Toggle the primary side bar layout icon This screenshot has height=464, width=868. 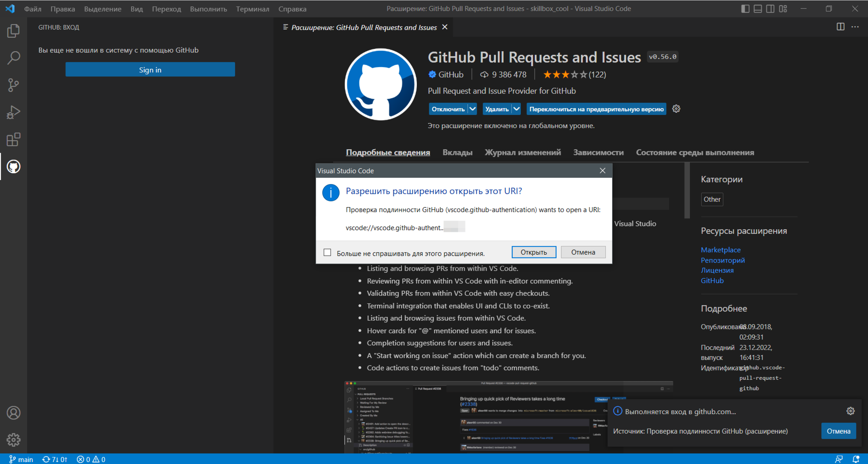coord(745,9)
